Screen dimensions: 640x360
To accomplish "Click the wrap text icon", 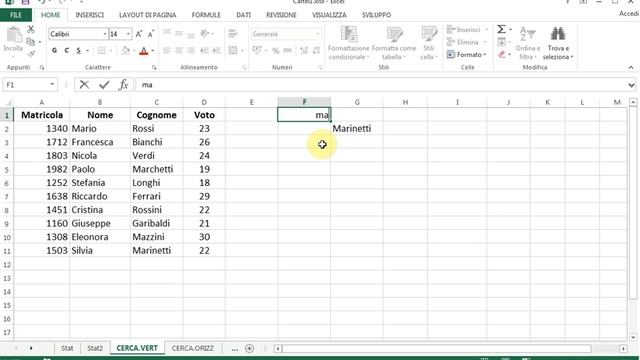I will click(x=233, y=34).
